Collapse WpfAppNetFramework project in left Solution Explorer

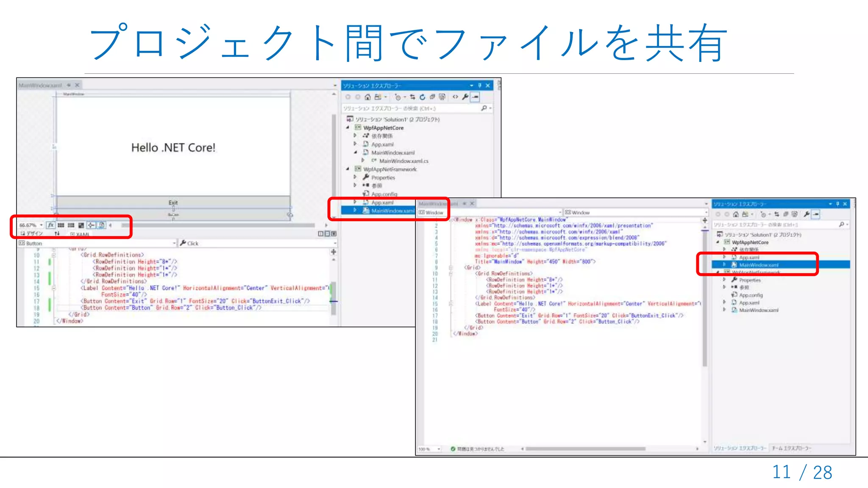tap(348, 169)
